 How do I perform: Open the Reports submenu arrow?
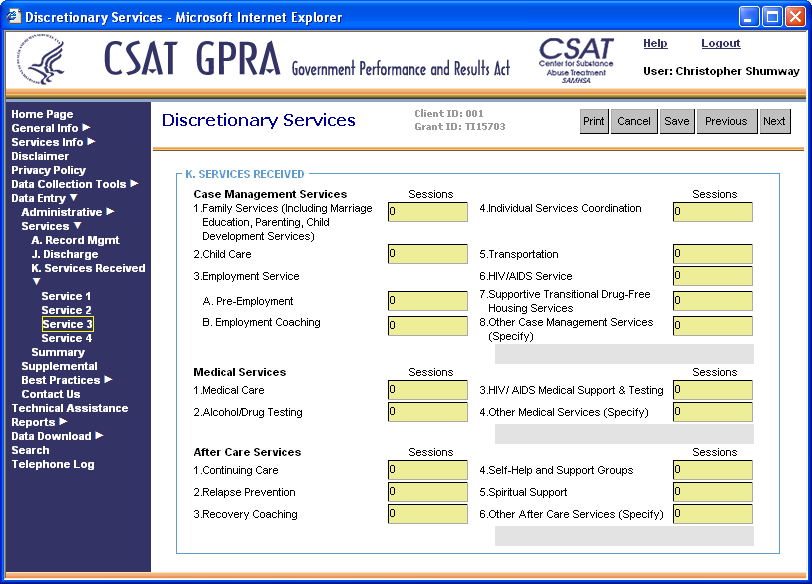coord(63,422)
